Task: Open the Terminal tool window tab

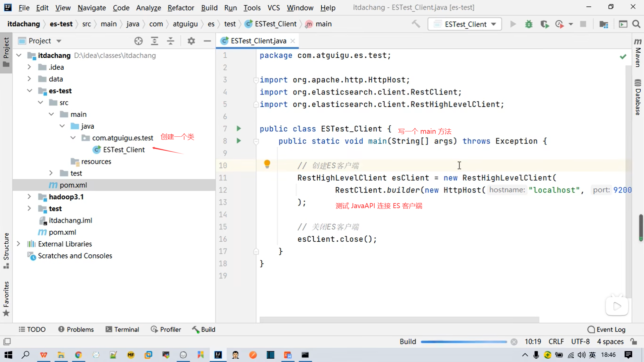Action: [122, 329]
